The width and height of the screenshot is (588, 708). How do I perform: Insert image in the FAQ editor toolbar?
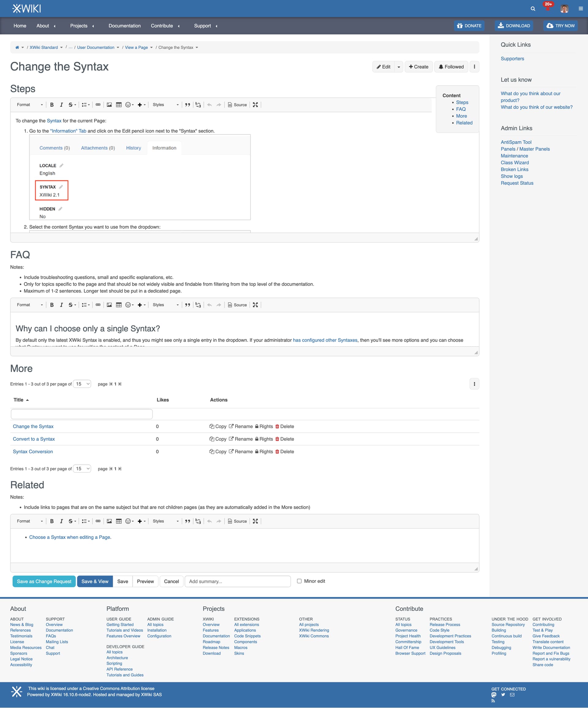pos(109,305)
